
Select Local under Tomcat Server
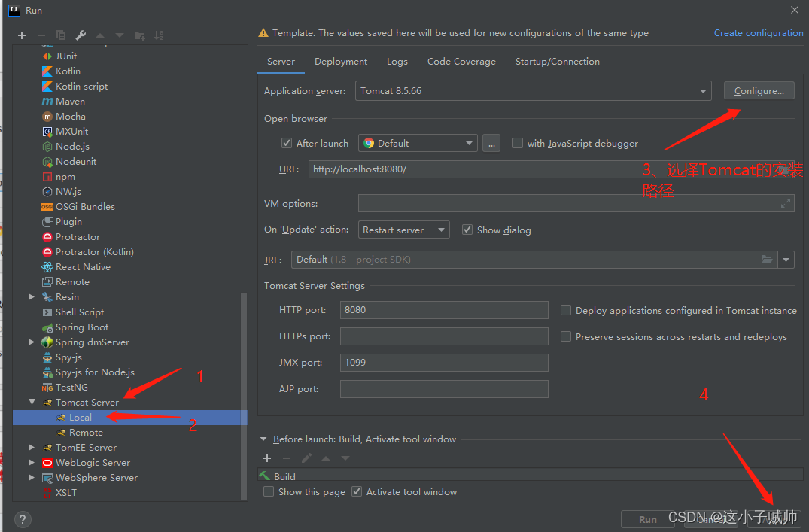(x=81, y=418)
